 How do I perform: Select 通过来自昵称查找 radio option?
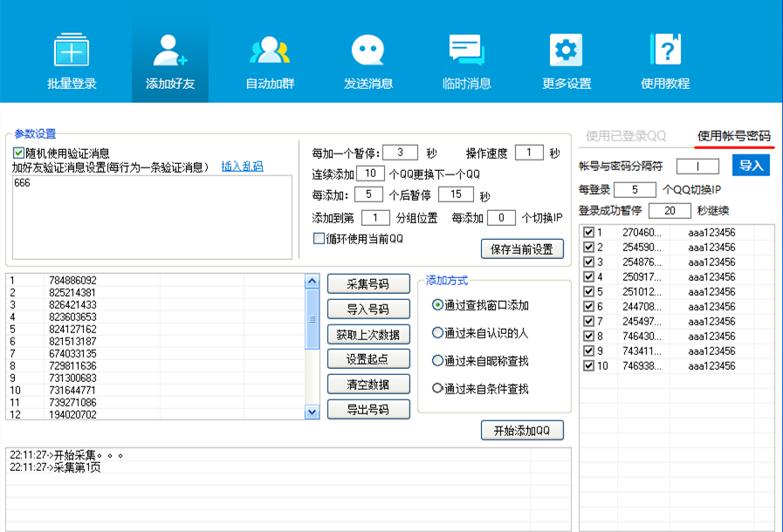[x=437, y=361]
